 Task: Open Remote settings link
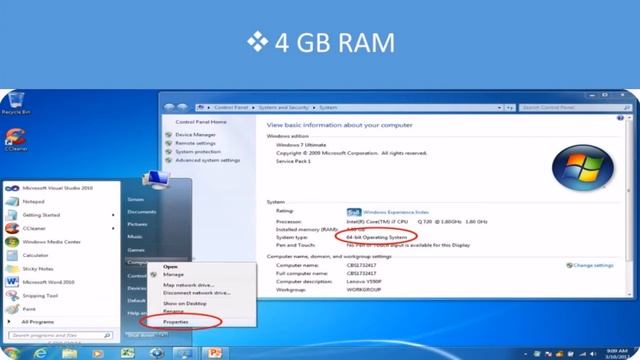point(196,143)
